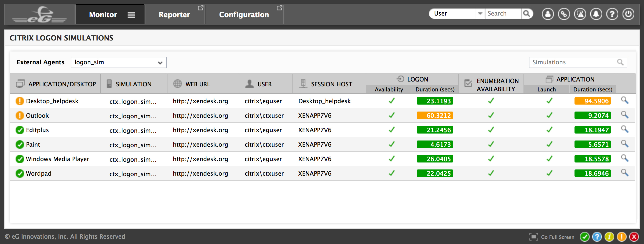Click the green normal status footer icon
Image resolution: width=644 pixels, height=244 pixels.
pos(584,237)
